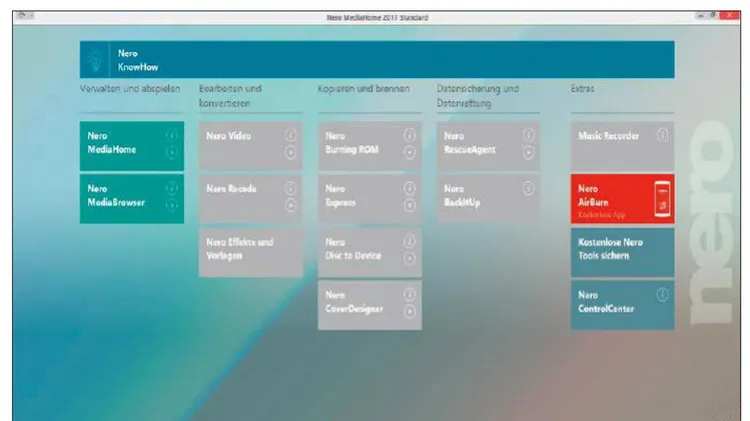Open Nero Disc to Device via its label
750x421 pixels.
click(x=353, y=249)
